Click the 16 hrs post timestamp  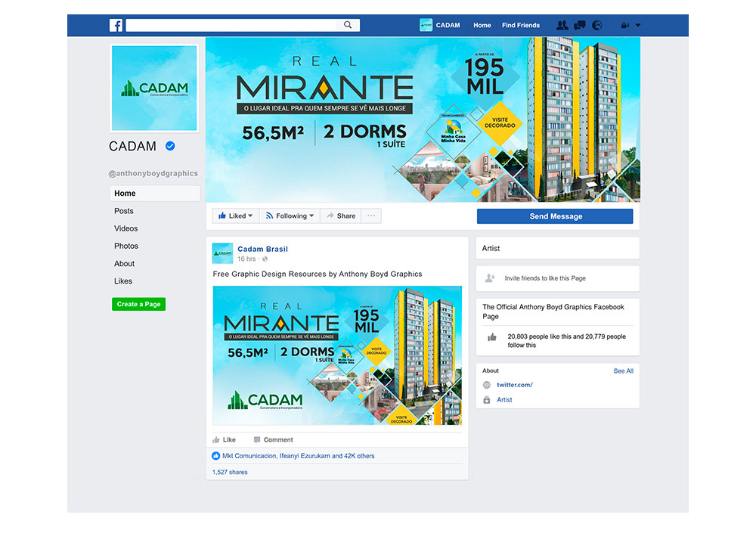click(246, 259)
